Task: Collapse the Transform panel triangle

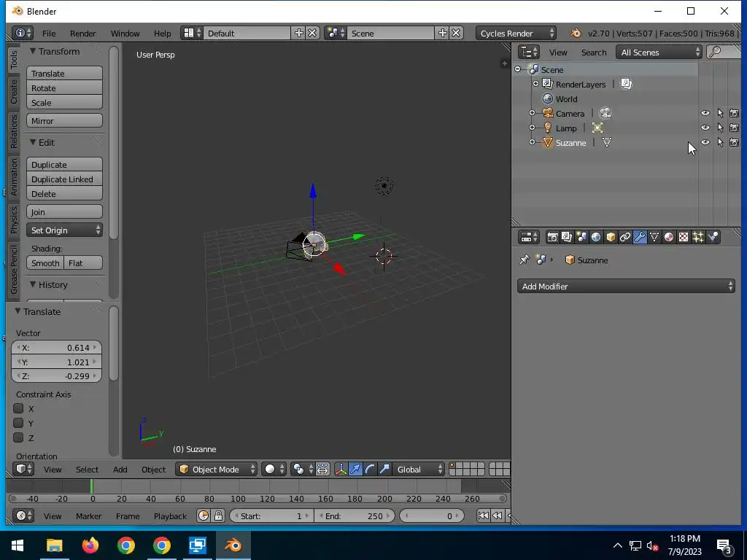Action: tap(33, 51)
